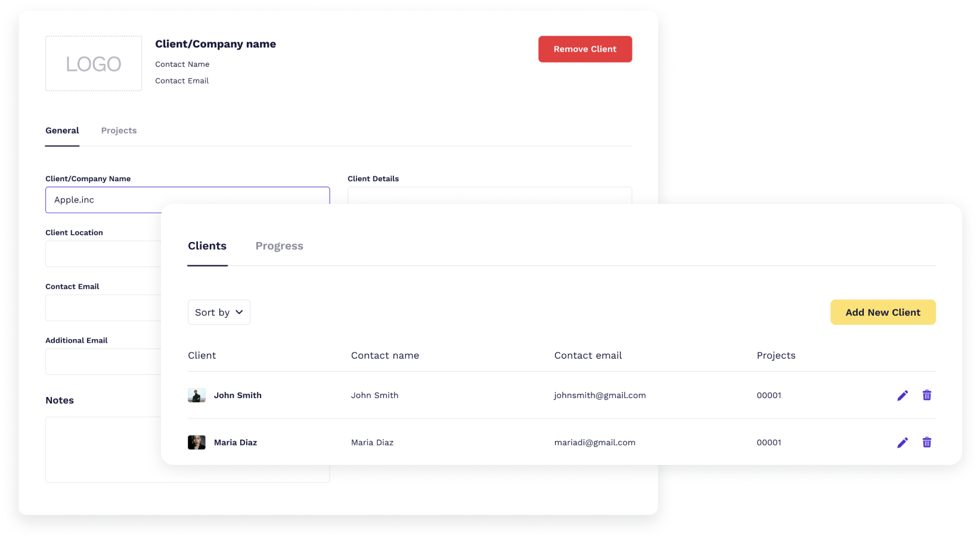The image size is (980, 540).
Task: Click the Remove Client button
Action: [585, 49]
